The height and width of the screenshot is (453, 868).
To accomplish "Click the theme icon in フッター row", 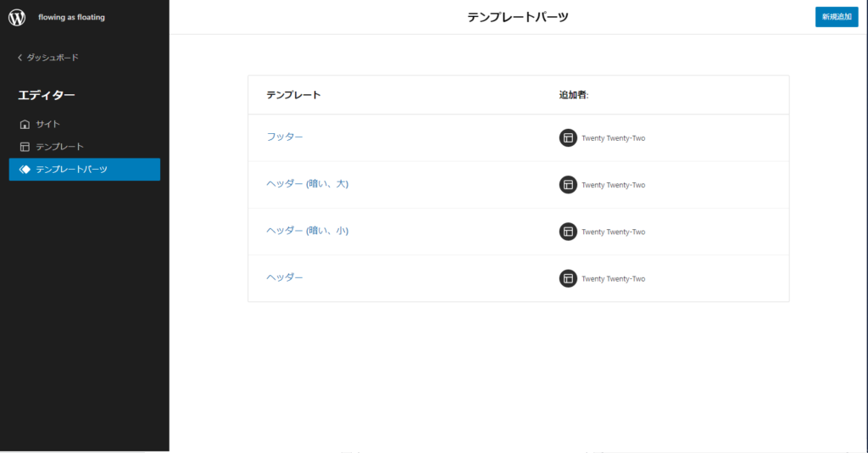I will [568, 137].
